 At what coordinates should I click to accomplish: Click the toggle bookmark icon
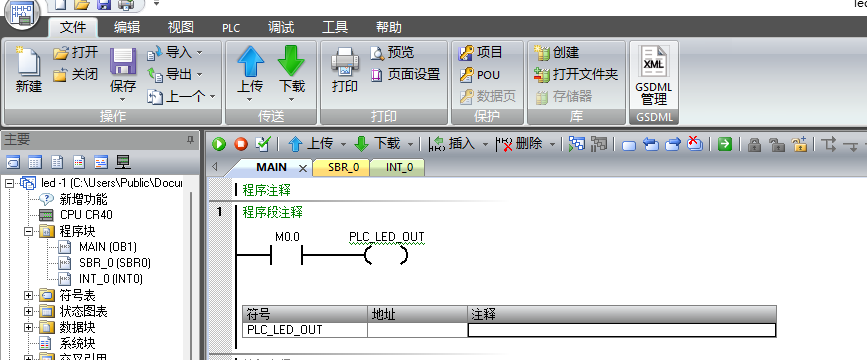pos(629,145)
